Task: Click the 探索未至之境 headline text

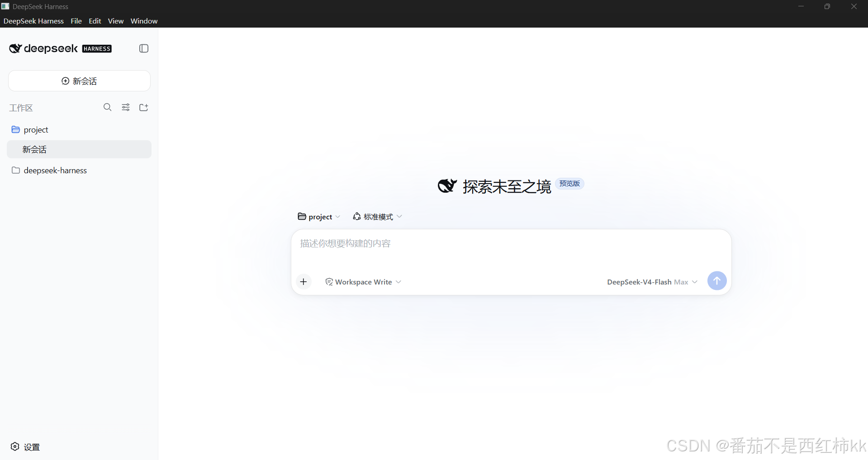Action: 507,187
